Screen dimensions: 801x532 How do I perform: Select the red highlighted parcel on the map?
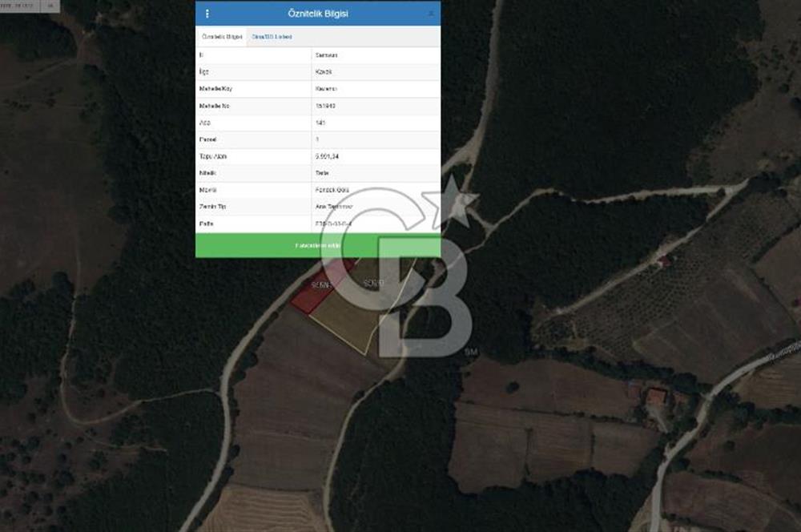pos(314,295)
